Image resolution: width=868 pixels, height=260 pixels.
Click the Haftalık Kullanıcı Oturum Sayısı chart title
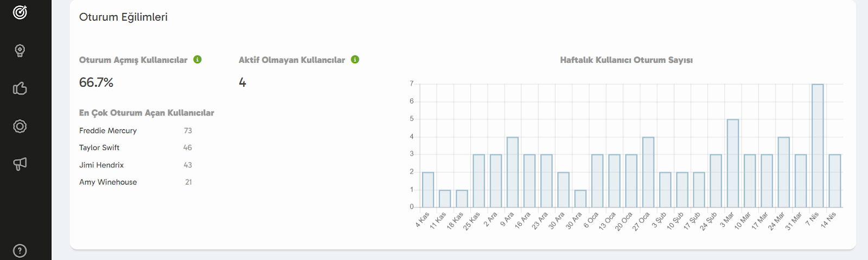626,60
